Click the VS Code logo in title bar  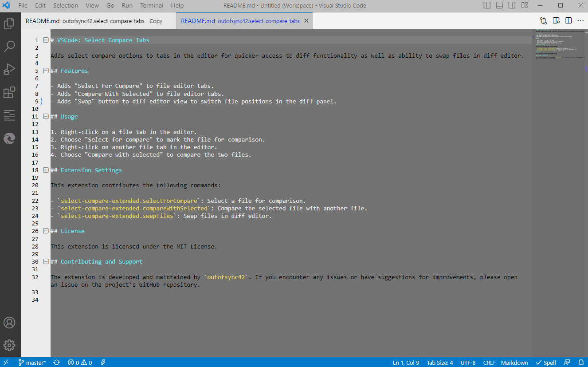point(6,5)
